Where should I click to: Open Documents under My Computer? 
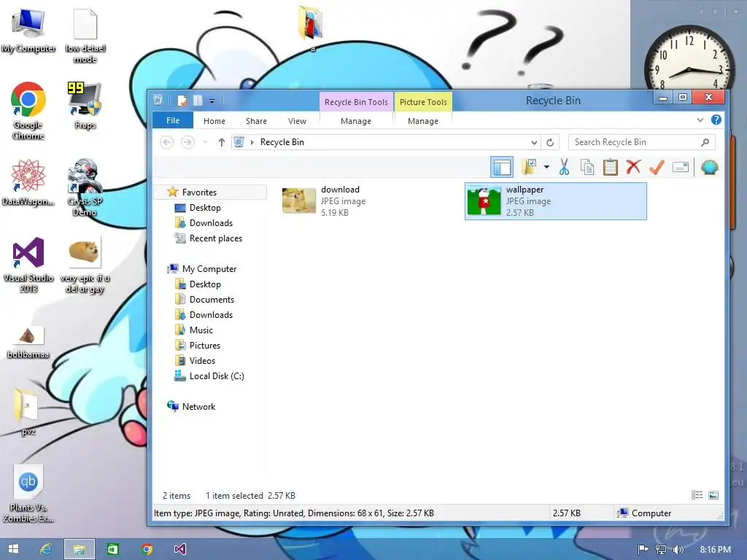coord(212,300)
